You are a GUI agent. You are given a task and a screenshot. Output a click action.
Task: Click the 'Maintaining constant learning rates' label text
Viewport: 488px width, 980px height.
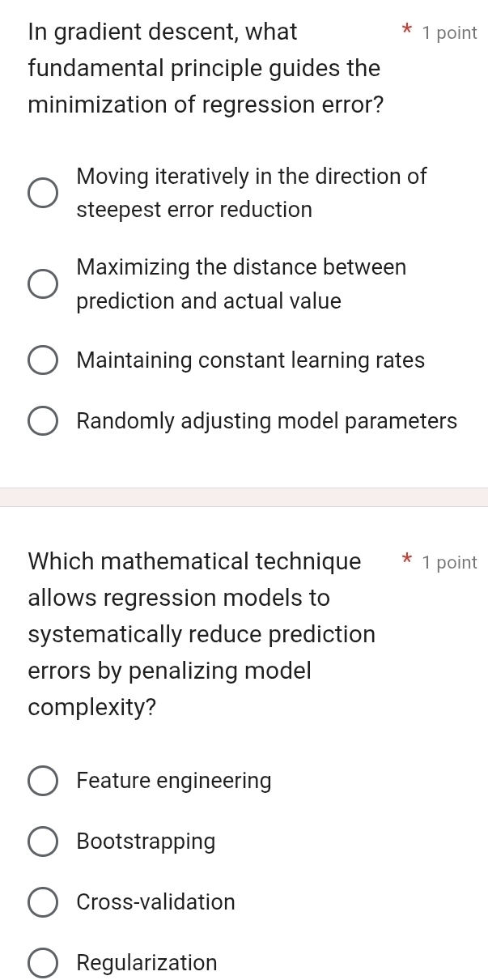pos(251,360)
